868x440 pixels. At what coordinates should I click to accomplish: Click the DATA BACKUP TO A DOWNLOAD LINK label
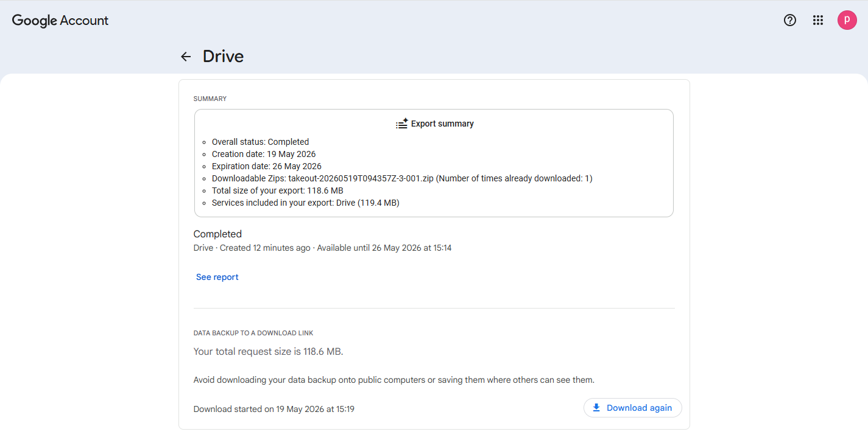(x=253, y=333)
